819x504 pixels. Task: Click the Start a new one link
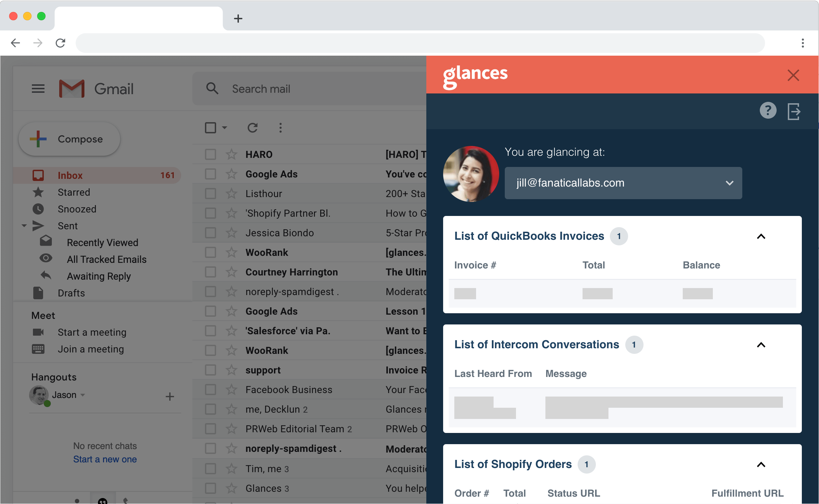(105, 459)
